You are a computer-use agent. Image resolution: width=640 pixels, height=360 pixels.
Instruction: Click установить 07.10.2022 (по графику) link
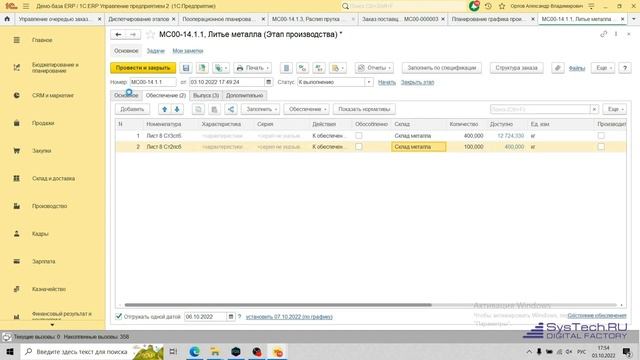(289, 317)
